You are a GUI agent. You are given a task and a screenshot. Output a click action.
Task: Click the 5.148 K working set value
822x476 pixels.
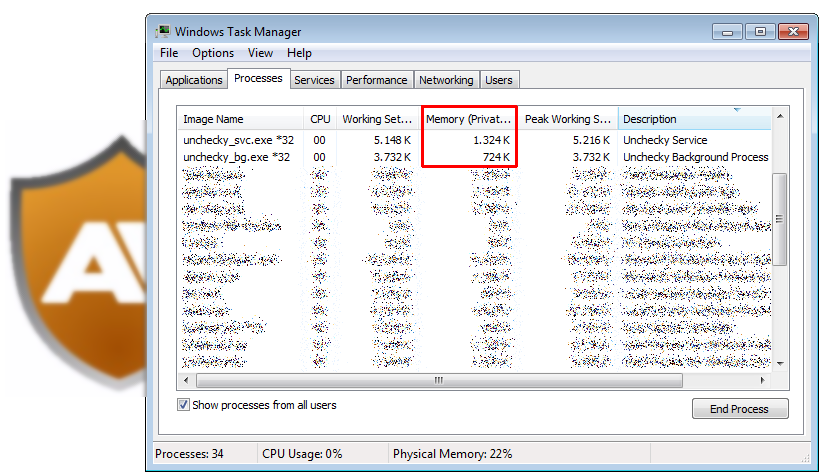click(392, 140)
